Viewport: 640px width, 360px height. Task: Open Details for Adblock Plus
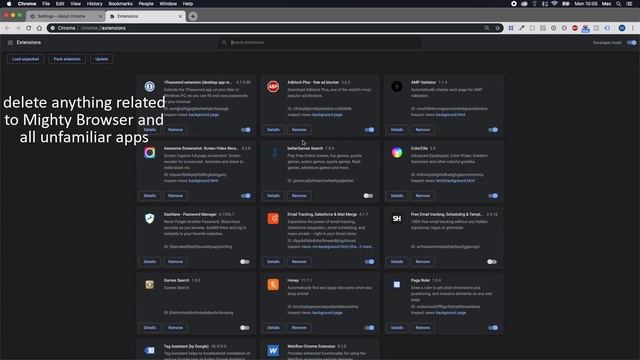pos(273,130)
